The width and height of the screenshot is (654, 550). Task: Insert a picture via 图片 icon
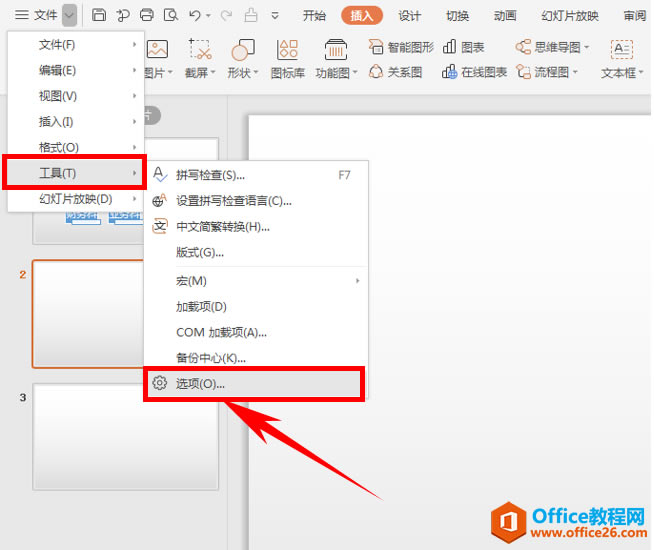(x=158, y=49)
